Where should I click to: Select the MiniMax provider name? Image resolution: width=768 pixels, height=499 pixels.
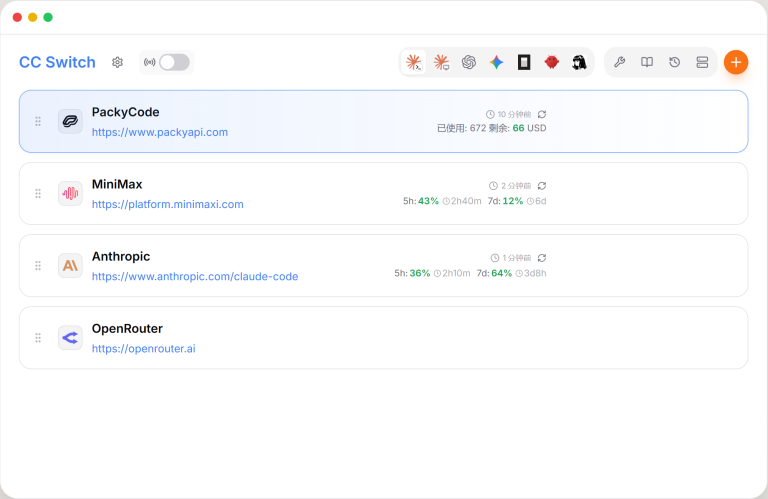coord(117,184)
